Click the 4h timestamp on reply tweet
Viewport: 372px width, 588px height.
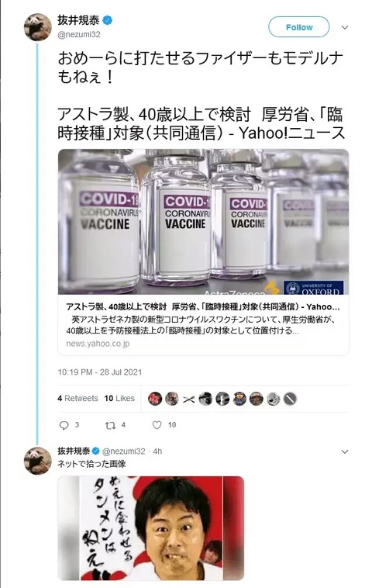coord(157,451)
